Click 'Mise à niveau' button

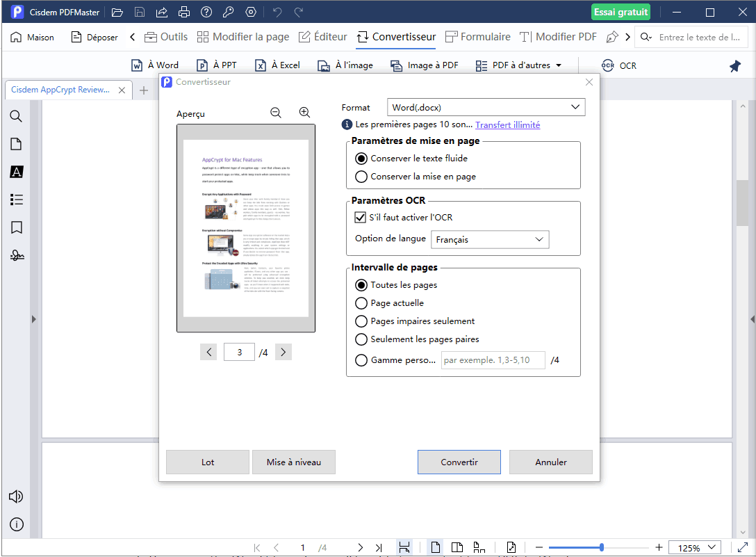[x=294, y=462]
